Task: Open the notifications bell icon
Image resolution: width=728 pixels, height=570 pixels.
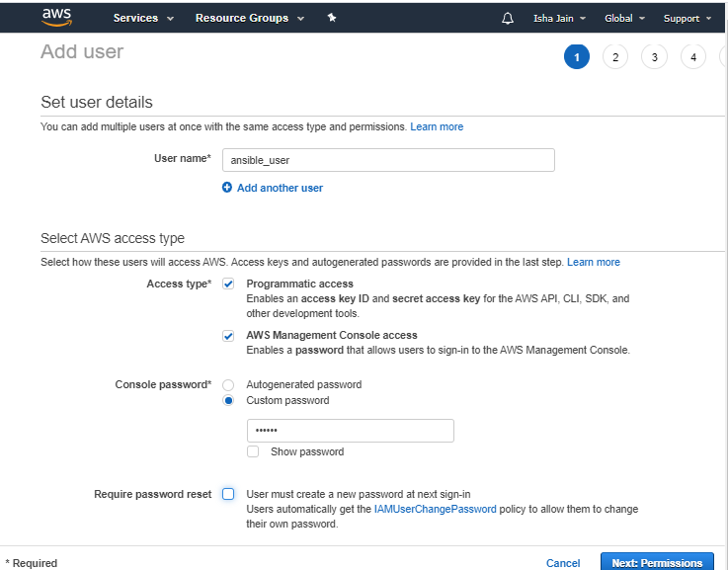Action: [508, 18]
